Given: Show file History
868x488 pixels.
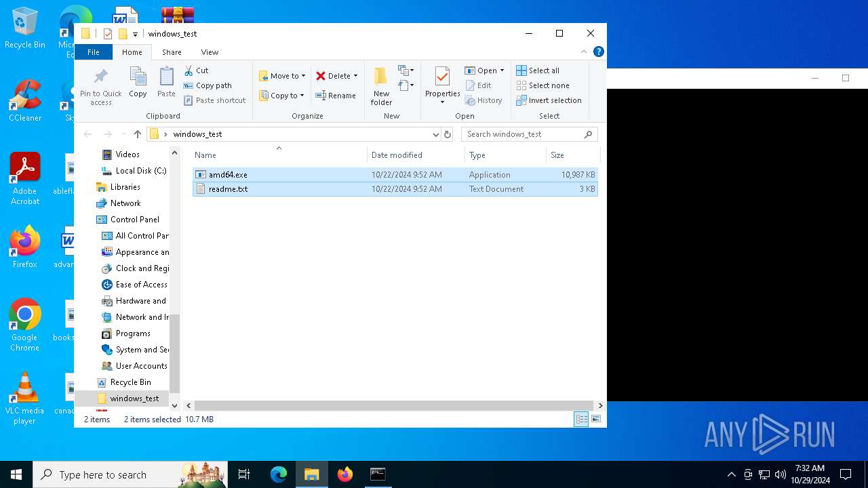Looking at the screenshot, I should [x=484, y=100].
